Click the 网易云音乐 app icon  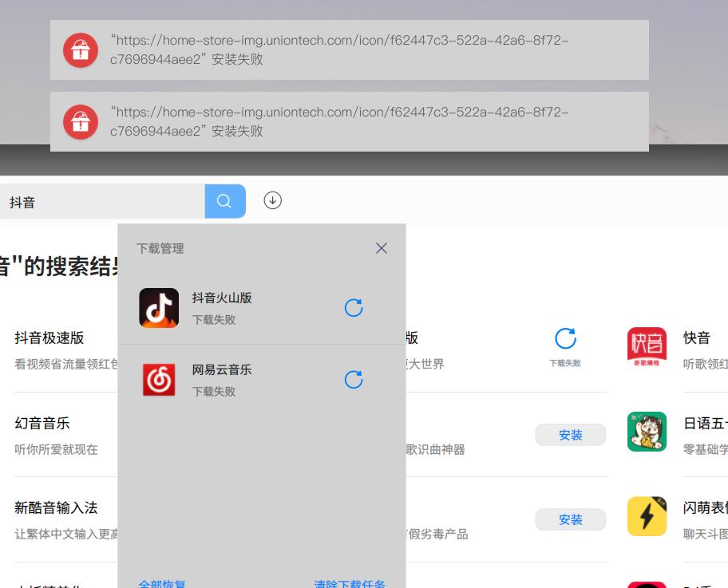click(159, 380)
